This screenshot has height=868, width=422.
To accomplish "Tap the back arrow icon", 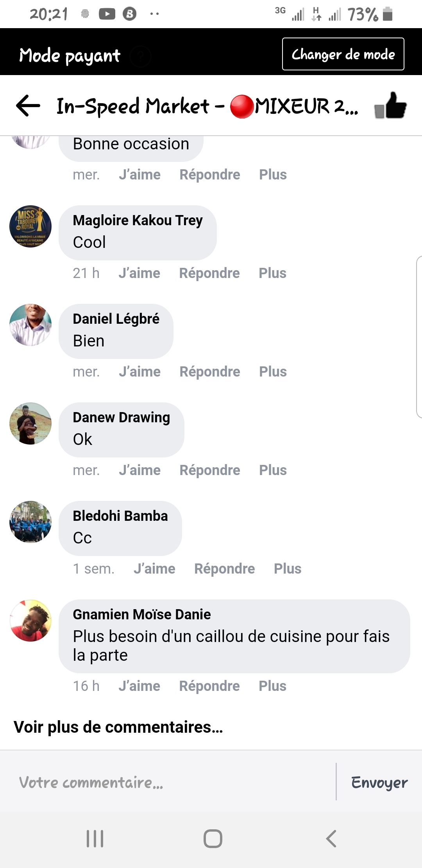I will click(28, 106).
